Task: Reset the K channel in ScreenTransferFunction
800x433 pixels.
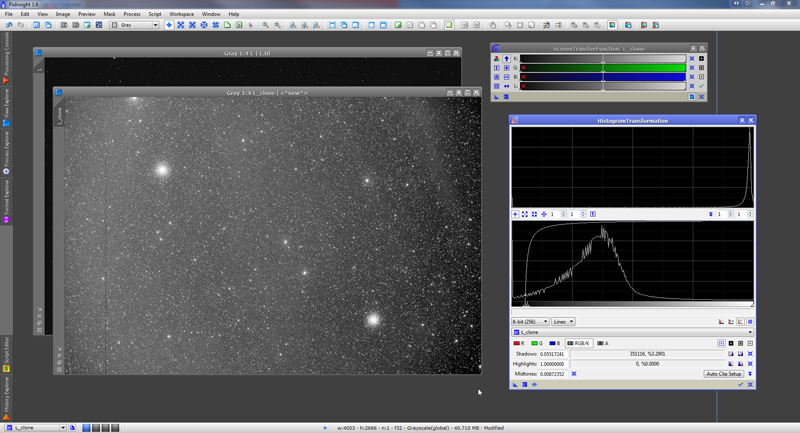Action: tap(691, 58)
